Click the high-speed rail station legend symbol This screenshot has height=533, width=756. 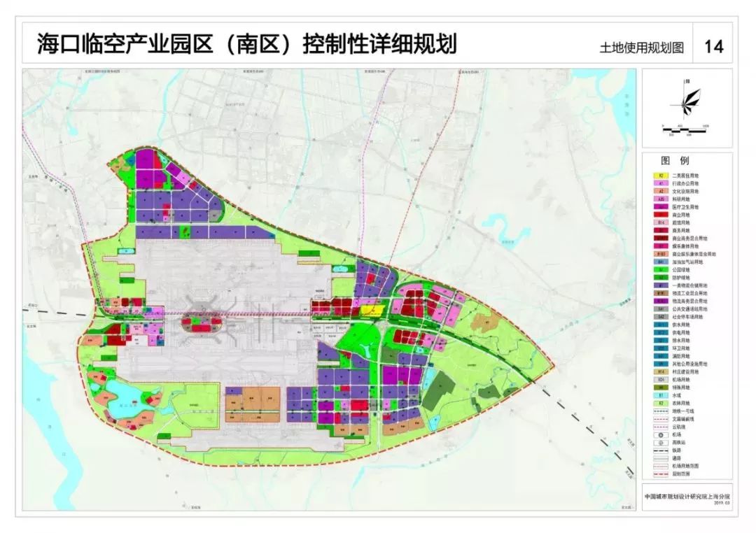coord(660,442)
